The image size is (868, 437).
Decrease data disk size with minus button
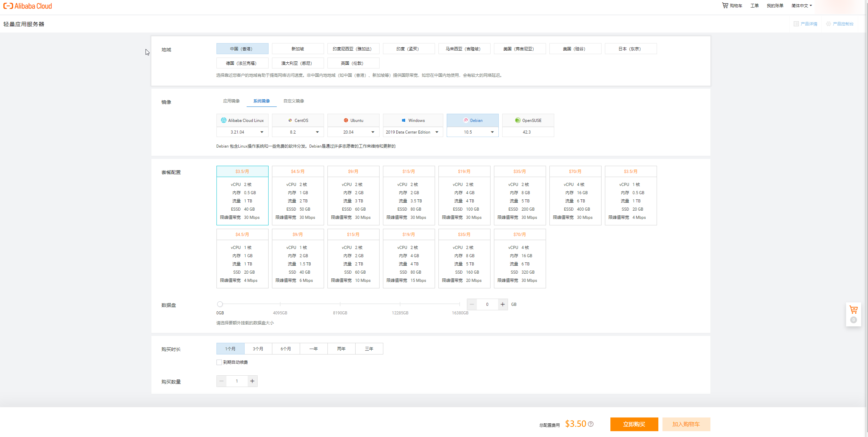coord(472,304)
